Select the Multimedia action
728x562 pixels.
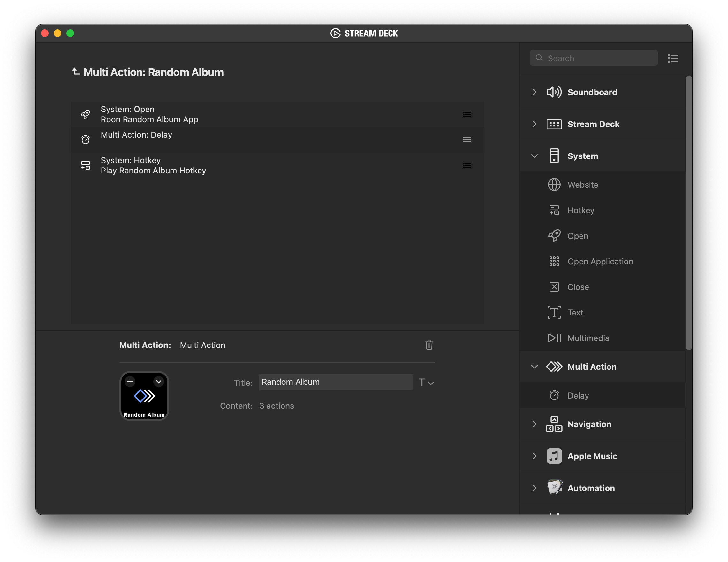click(x=588, y=338)
